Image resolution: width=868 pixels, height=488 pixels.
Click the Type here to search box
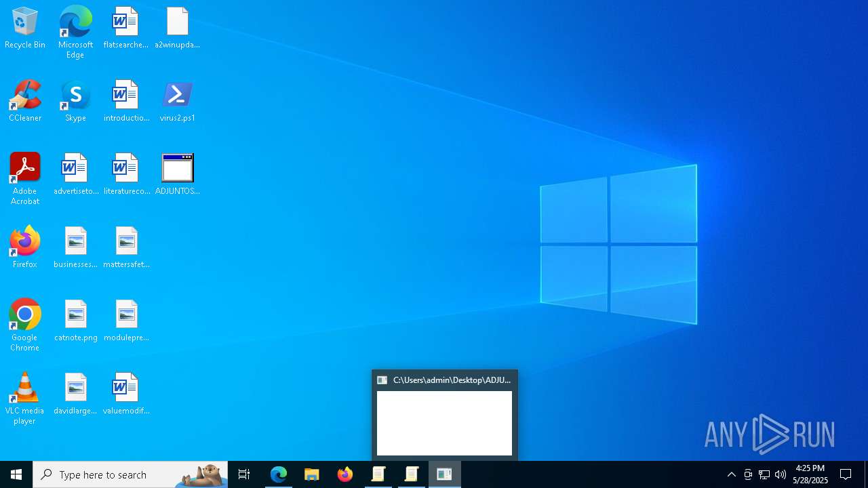[x=130, y=474]
